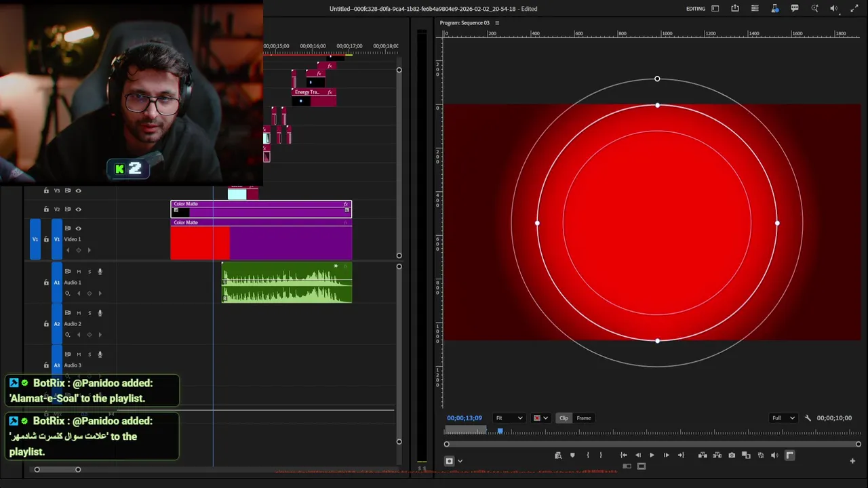The image size is (868, 488).
Task: Click the search-in-document icon in transport bar
Action: pyautogui.click(x=558, y=455)
